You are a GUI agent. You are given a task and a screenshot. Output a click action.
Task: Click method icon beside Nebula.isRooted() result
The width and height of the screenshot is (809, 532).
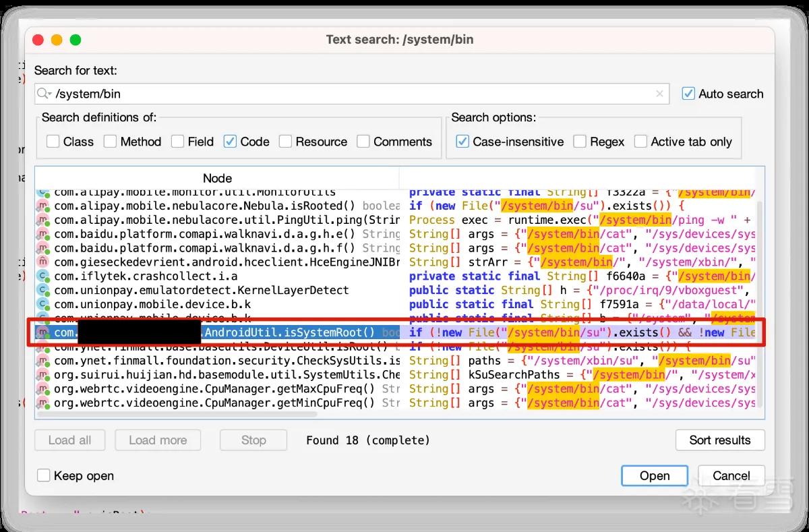pos(44,206)
